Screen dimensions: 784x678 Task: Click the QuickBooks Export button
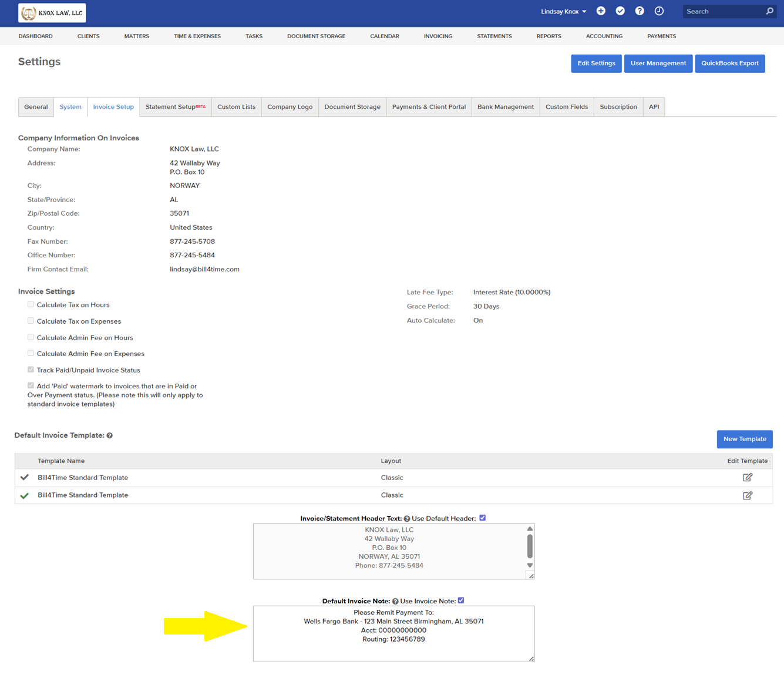[x=730, y=63]
